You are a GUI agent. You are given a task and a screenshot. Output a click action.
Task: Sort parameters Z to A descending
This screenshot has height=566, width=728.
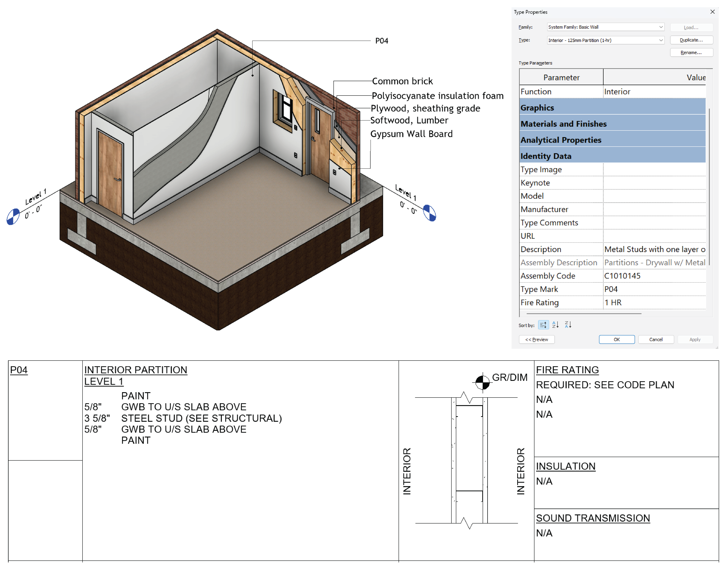(568, 325)
